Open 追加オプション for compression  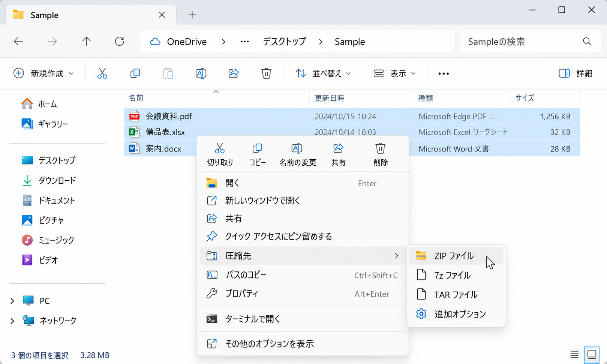coord(456,314)
